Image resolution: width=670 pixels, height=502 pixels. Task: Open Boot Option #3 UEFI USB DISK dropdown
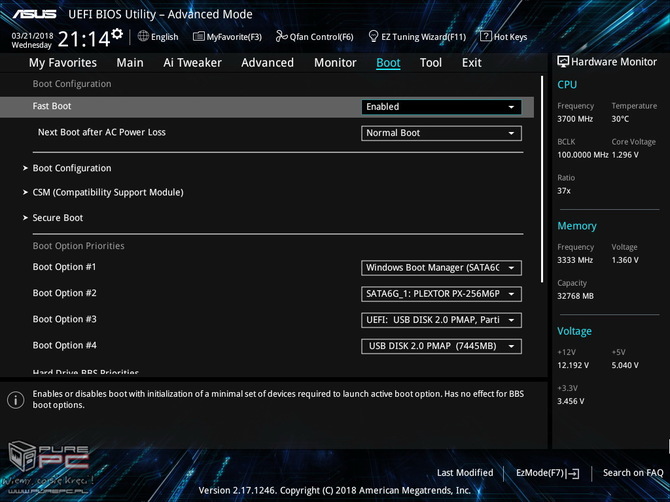tap(441, 320)
